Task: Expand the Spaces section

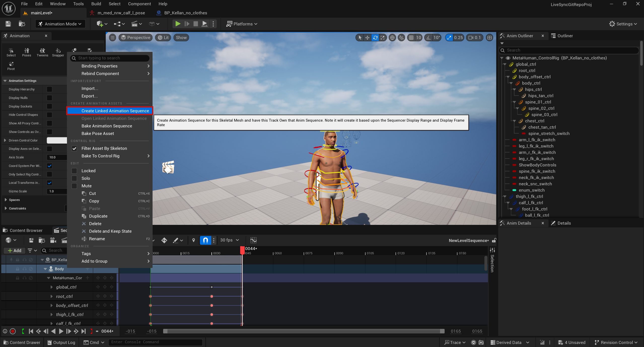Action: [x=6, y=200]
